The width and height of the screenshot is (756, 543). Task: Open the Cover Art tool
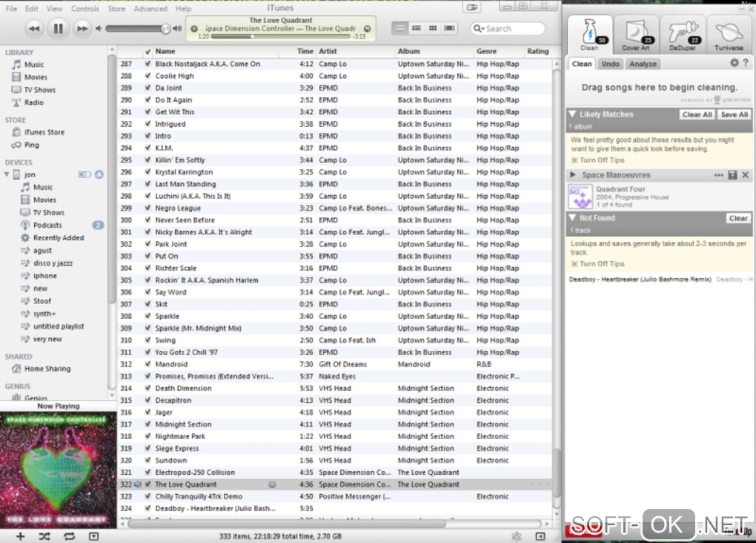pos(636,34)
